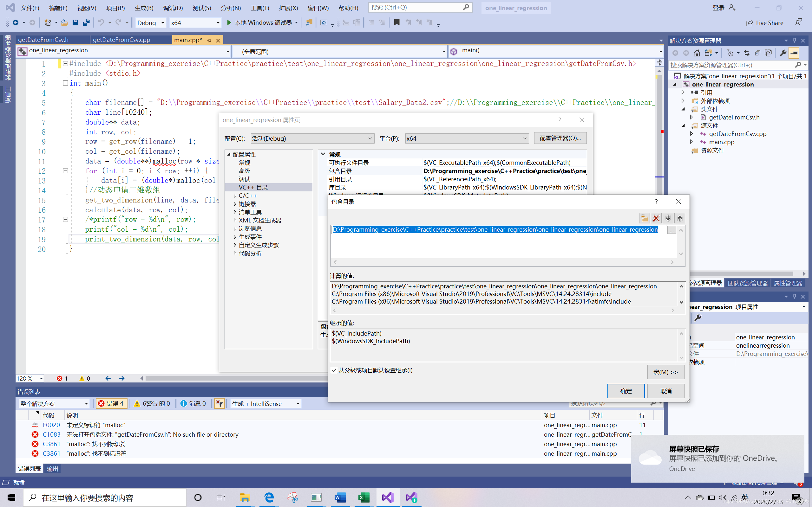Click the 确定 button

click(626, 391)
